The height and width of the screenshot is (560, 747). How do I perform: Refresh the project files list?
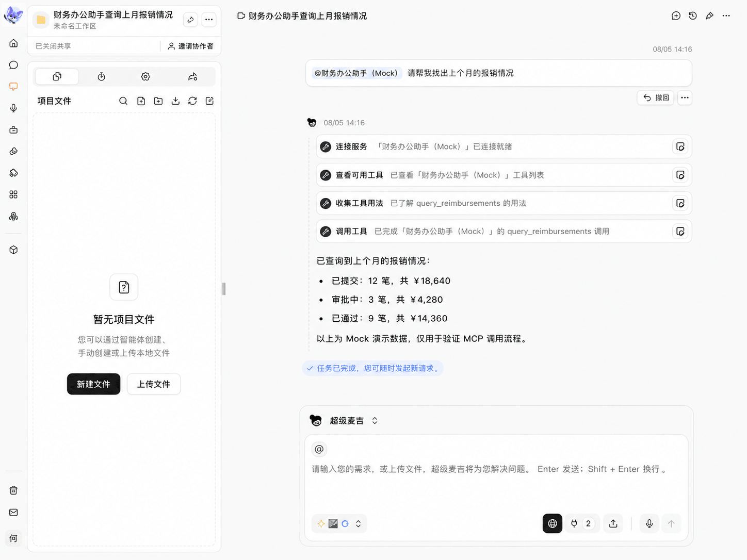pyautogui.click(x=192, y=101)
